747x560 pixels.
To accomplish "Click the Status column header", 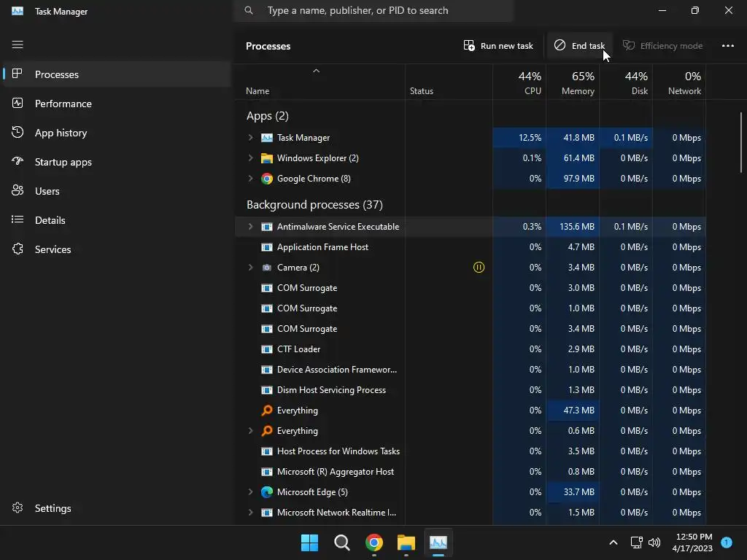I will (449, 82).
